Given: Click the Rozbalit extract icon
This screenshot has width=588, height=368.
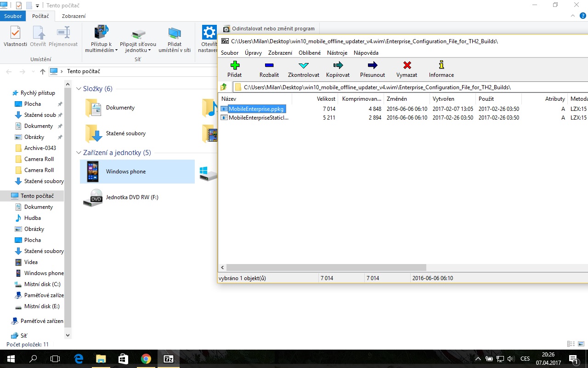Looking at the screenshot, I should tap(269, 66).
